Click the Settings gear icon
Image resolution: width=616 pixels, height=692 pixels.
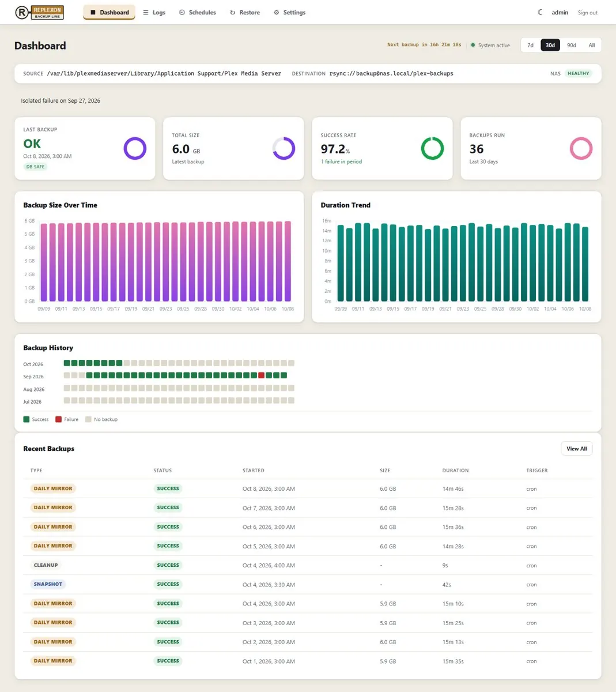pos(277,12)
